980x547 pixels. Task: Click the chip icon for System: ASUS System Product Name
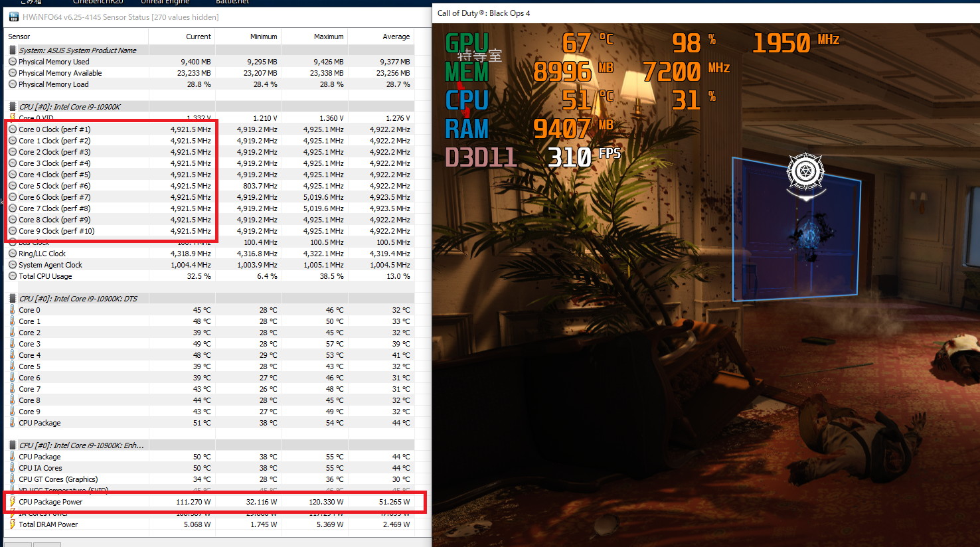click(13, 50)
